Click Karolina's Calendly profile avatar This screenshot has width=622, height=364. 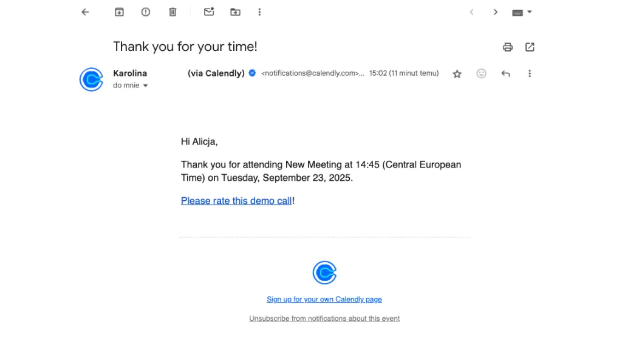91,79
